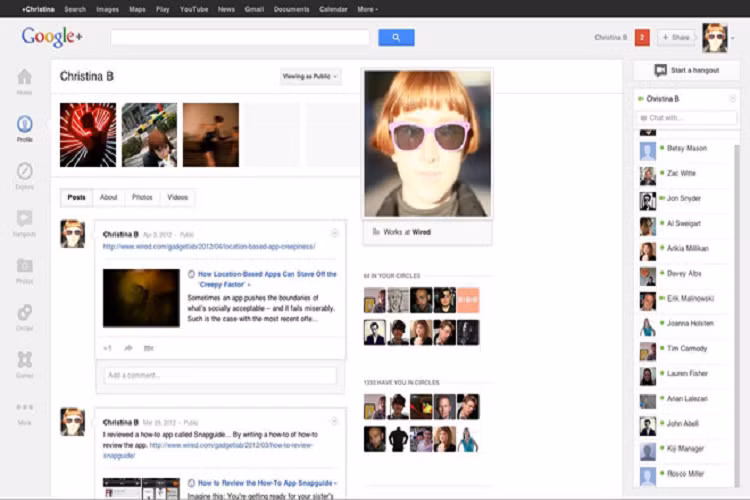
Task: Go to Explore in the sidebar
Action: tap(24, 172)
